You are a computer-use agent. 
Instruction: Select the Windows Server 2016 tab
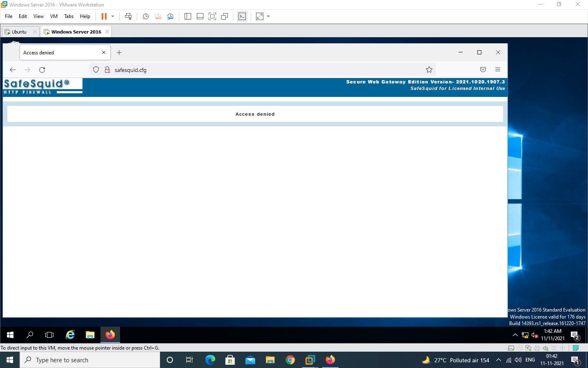point(76,32)
